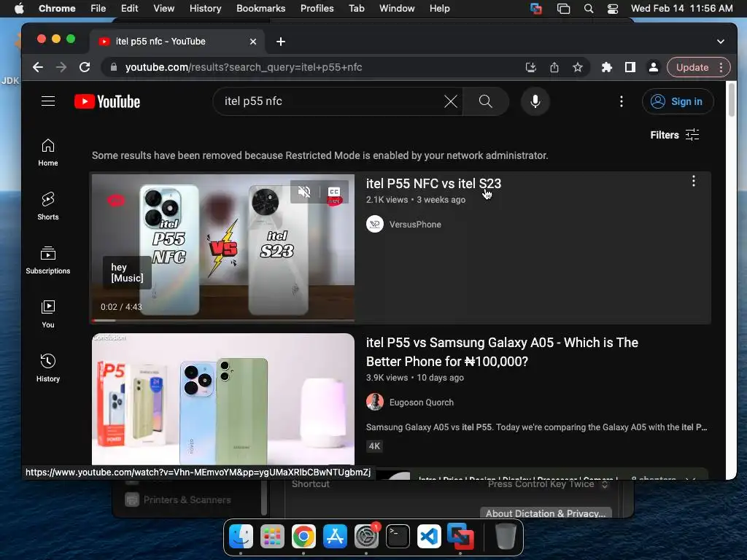The height and width of the screenshot is (560, 747).
Task: Open the Tab menu
Action: 356,9
